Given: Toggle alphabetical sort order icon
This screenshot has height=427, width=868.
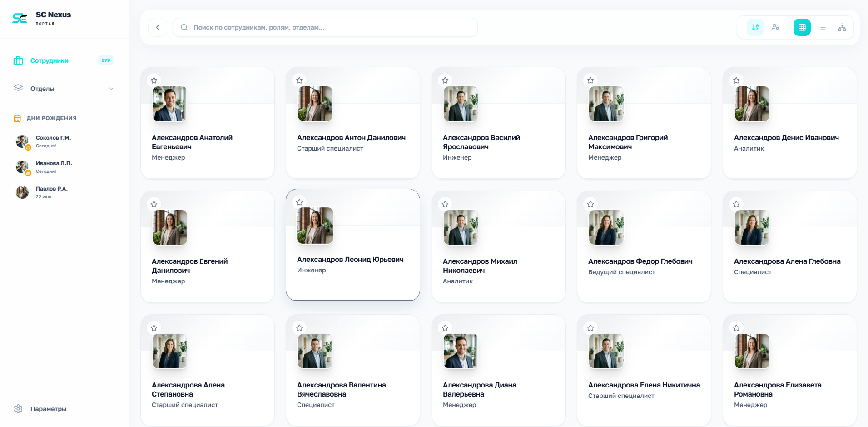Looking at the screenshot, I should [x=755, y=27].
